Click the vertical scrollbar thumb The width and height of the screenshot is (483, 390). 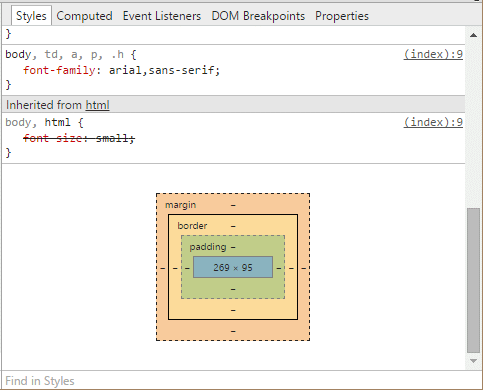coord(473,280)
